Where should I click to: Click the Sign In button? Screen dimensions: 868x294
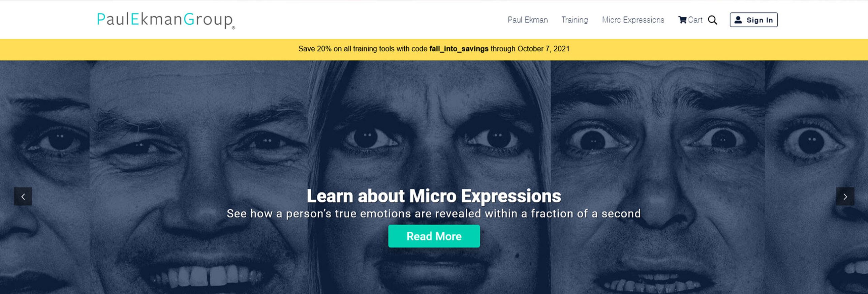[x=753, y=20]
